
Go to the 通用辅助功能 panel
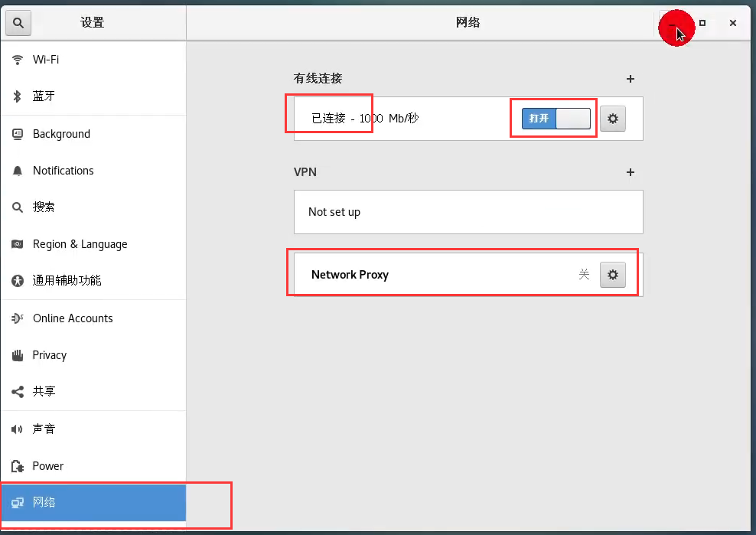93,281
